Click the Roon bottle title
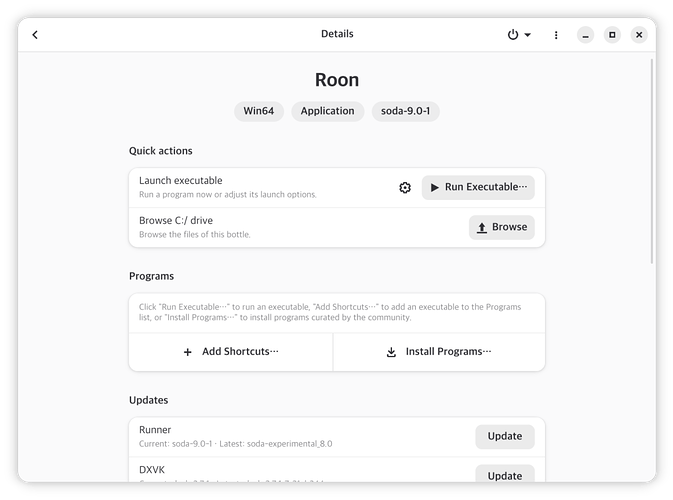This screenshot has width=673, height=500. [337, 80]
